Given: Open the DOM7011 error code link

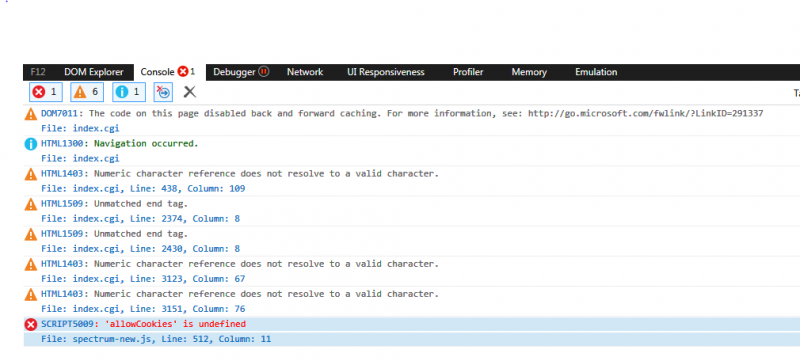Looking at the screenshot, I should click(x=61, y=114).
